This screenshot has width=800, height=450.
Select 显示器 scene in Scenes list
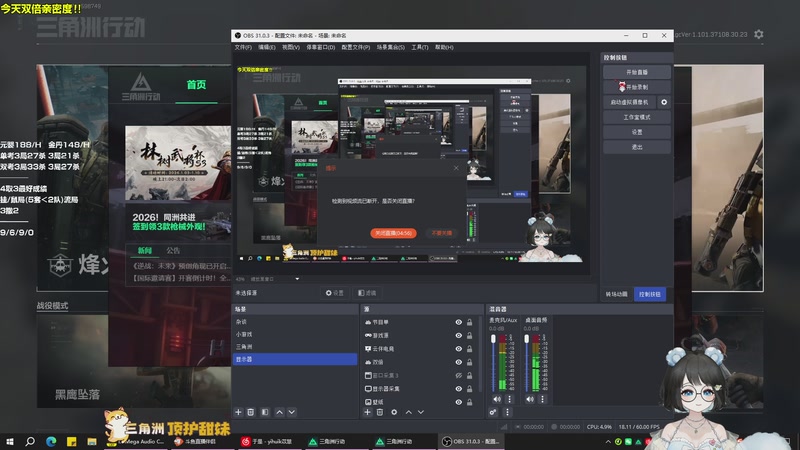[x=295, y=359]
